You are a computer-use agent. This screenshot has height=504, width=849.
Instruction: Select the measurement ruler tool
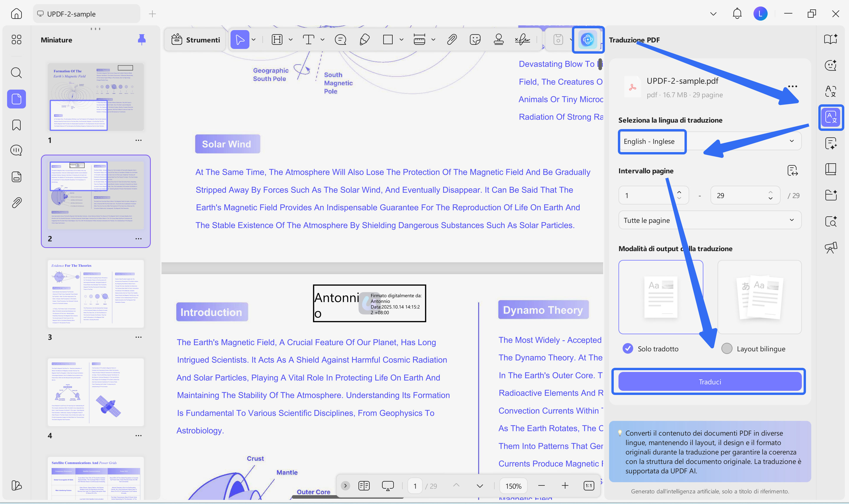pyautogui.click(x=419, y=40)
